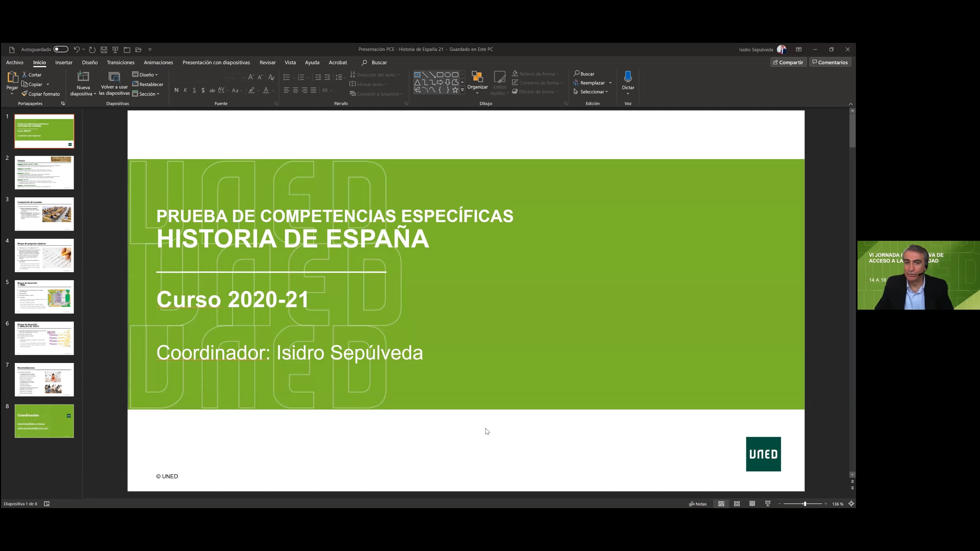Click increase font size icon
Screen dimensions: 980x551
click(251, 77)
